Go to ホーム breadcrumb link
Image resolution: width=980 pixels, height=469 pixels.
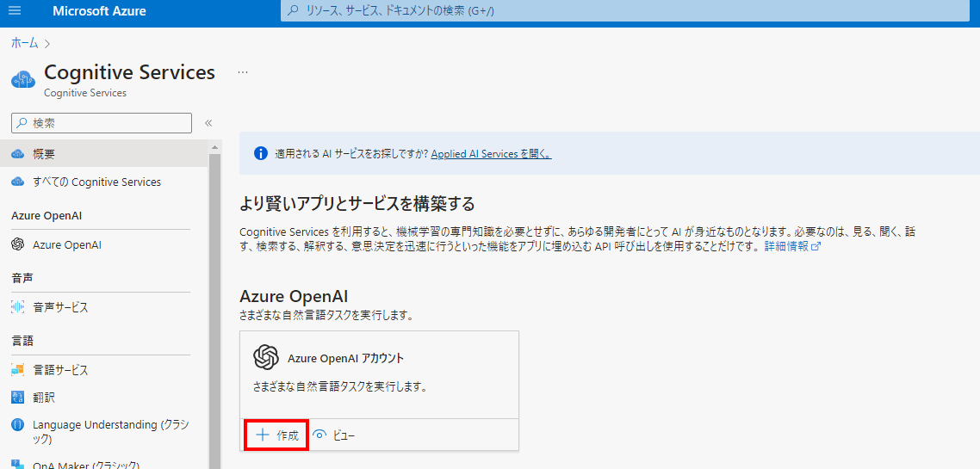pos(24,43)
